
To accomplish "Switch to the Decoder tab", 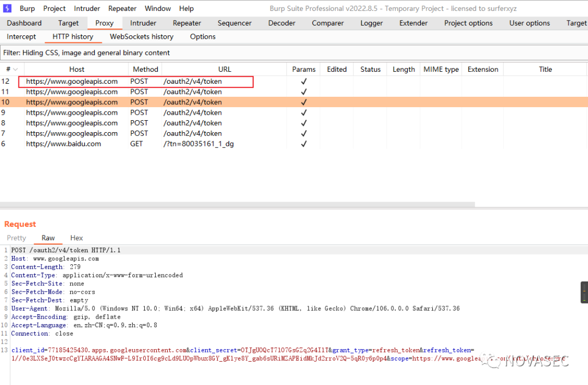I will [281, 23].
